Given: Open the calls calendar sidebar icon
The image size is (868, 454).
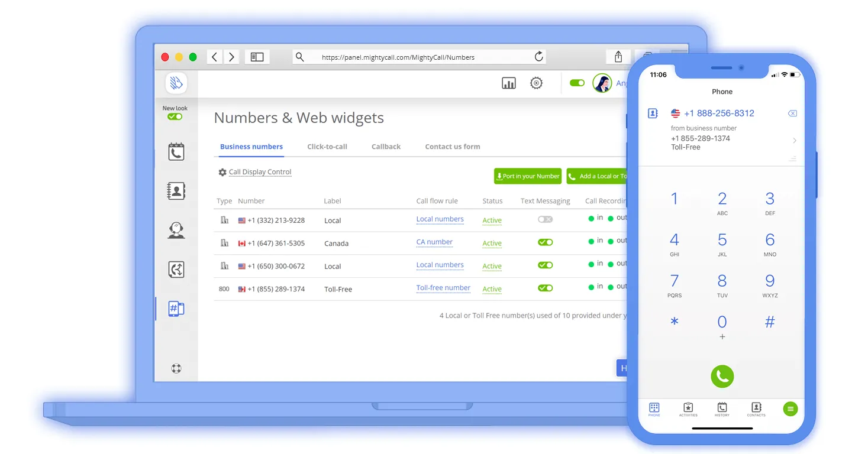Looking at the screenshot, I should click(176, 152).
